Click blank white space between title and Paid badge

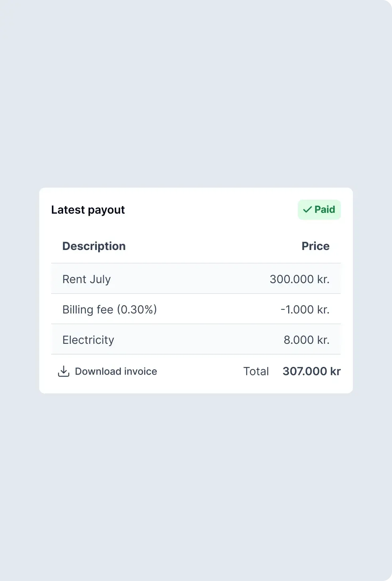tap(212, 210)
